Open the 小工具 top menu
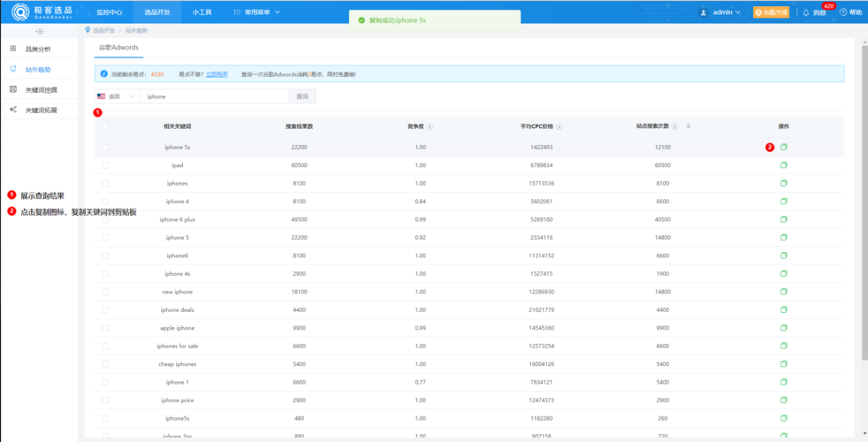Viewport: 868px width, 442px height. tap(202, 11)
